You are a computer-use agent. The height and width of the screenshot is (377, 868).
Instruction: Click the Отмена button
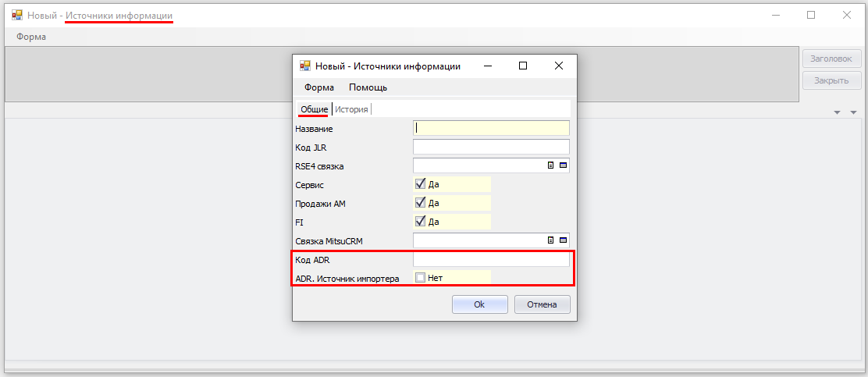[542, 304]
